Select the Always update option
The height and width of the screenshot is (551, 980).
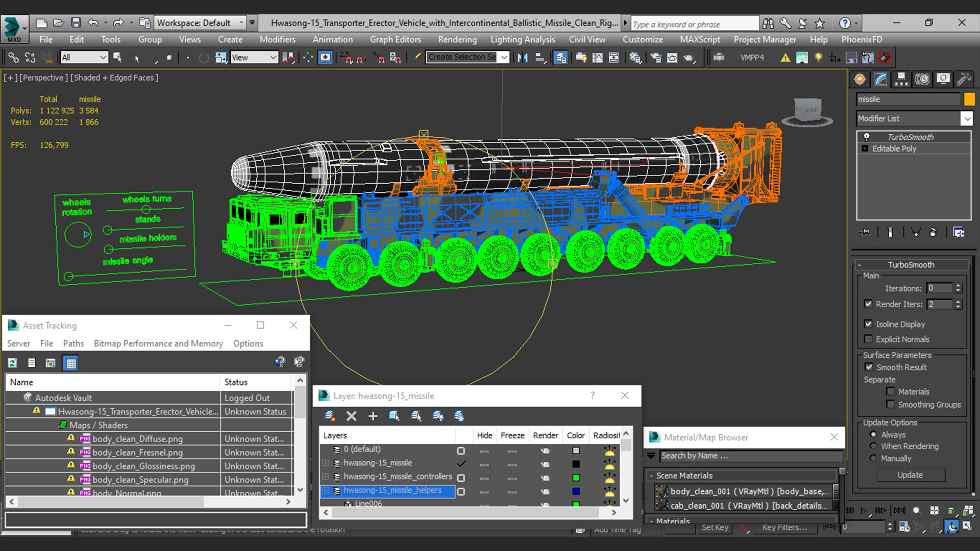click(x=873, y=434)
